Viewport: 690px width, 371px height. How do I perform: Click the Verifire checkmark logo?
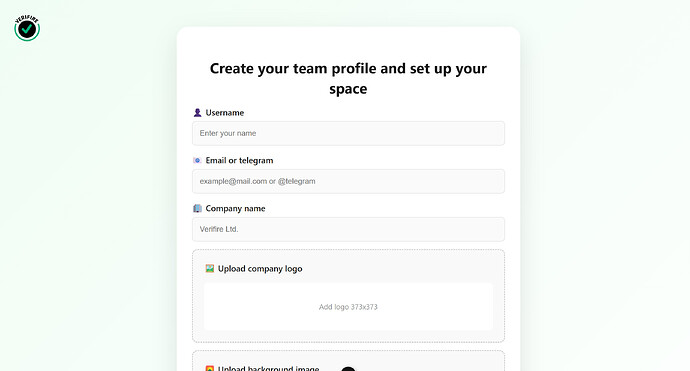pyautogui.click(x=27, y=28)
